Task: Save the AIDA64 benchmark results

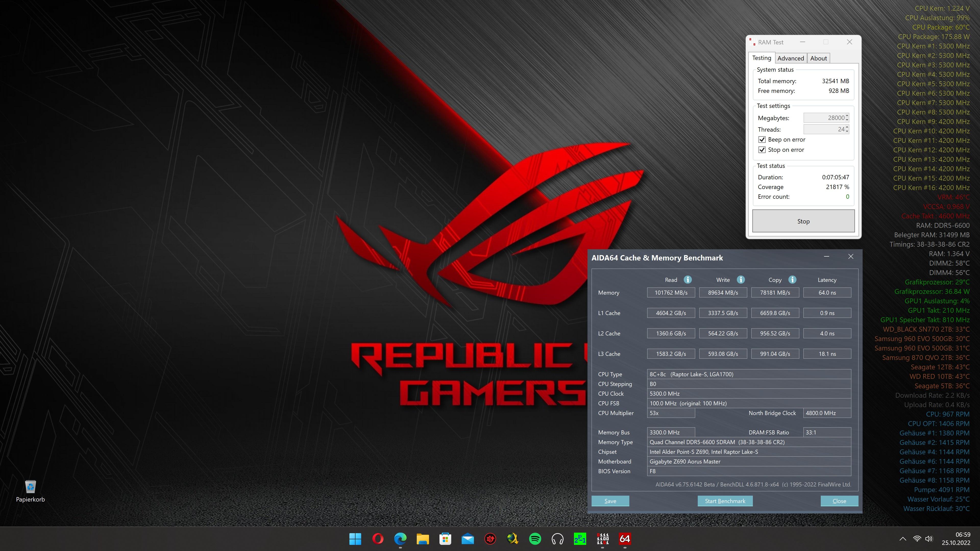Action: tap(610, 501)
